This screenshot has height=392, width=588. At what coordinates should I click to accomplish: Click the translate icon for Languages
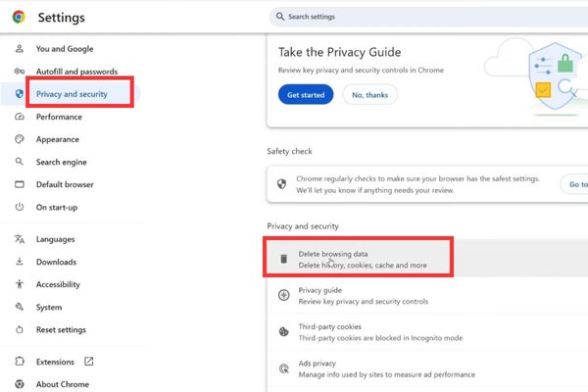(x=20, y=239)
